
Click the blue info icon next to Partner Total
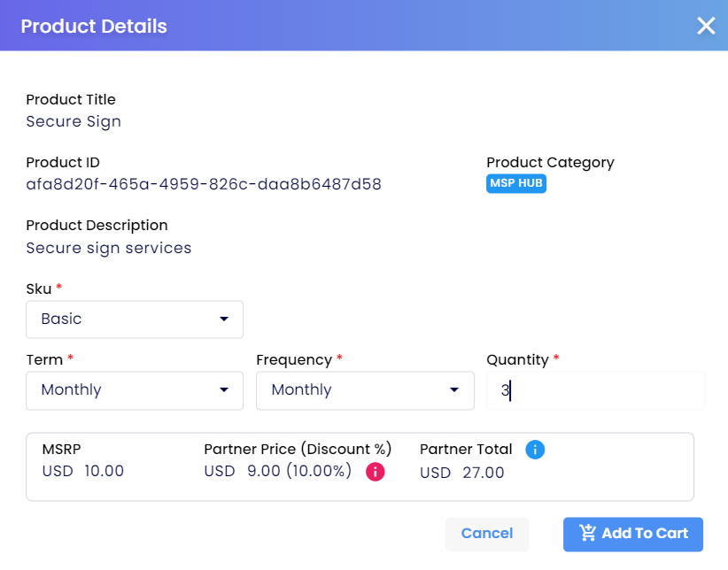pyautogui.click(x=535, y=450)
